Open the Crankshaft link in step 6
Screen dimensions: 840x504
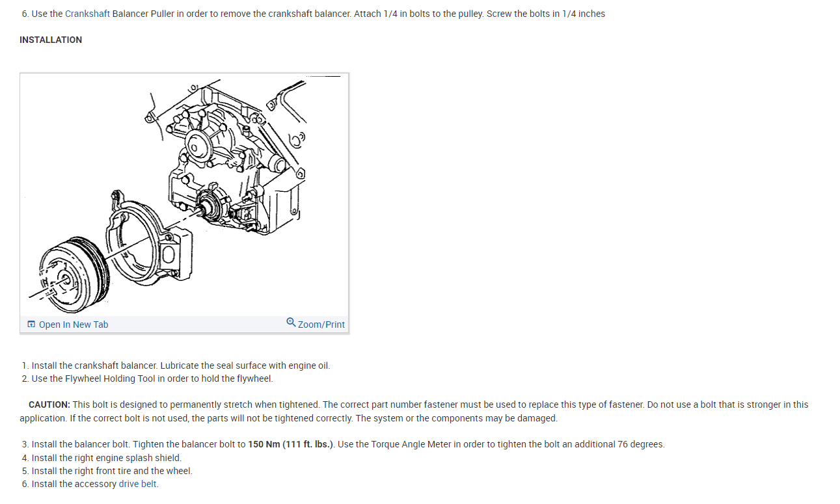pyautogui.click(x=87, y=14)
